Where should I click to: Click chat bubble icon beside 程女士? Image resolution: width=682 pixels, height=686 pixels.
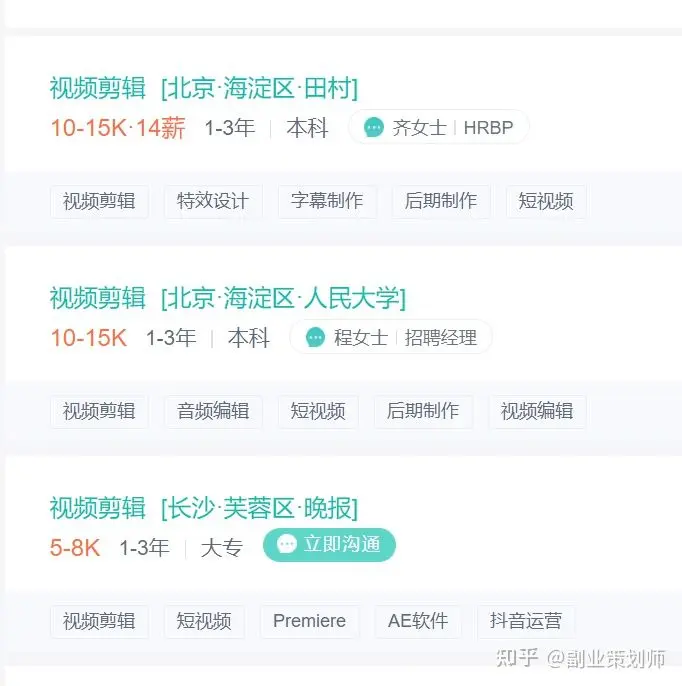pyautogui.click(x=316, y=338)
